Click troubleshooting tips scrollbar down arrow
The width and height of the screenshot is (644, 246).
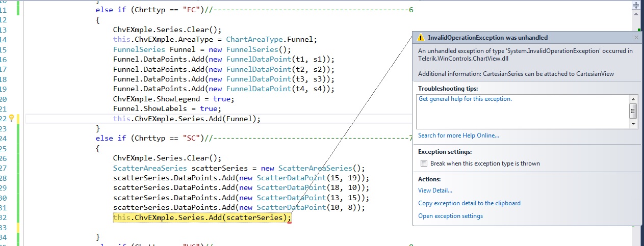point(633,124)
